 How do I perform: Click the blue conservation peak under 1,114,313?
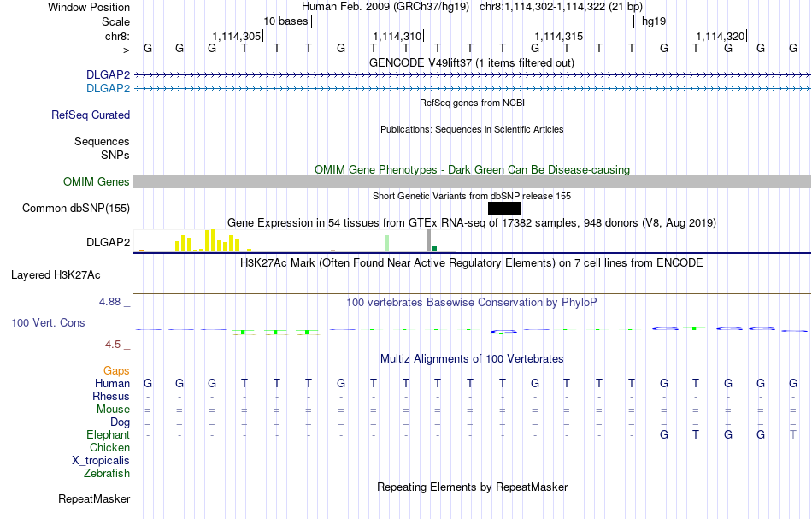click(x=503, y=332)
